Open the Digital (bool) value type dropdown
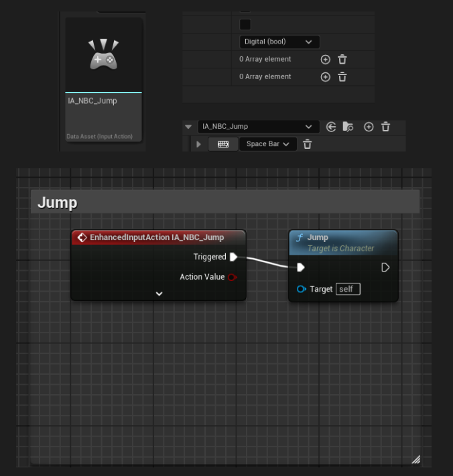The height and width of the screenshot is (476, 453). 279,42
